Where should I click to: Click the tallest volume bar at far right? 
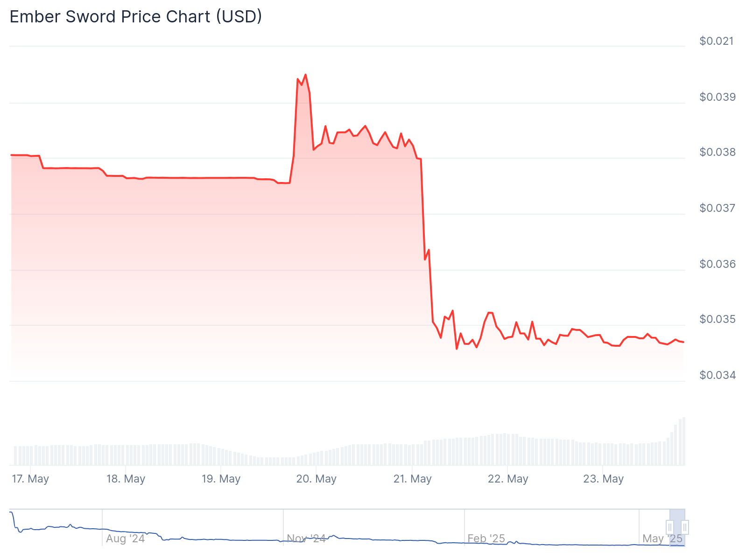(684, 441)
